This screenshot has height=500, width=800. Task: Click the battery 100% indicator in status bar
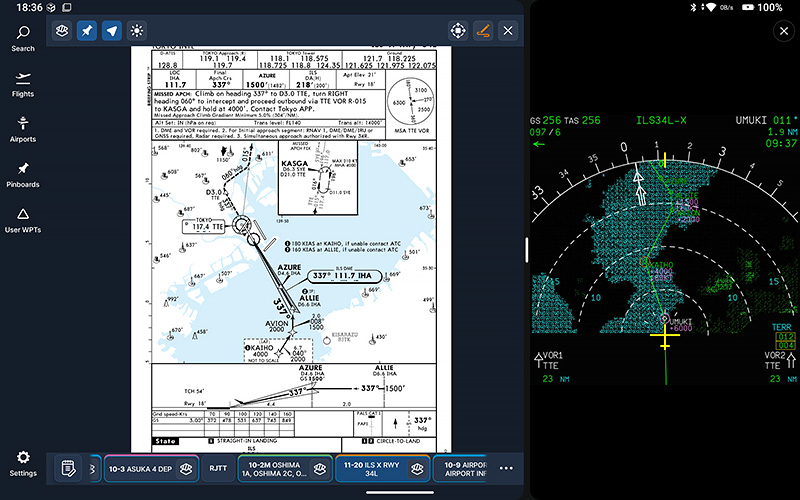click(763, 7)
